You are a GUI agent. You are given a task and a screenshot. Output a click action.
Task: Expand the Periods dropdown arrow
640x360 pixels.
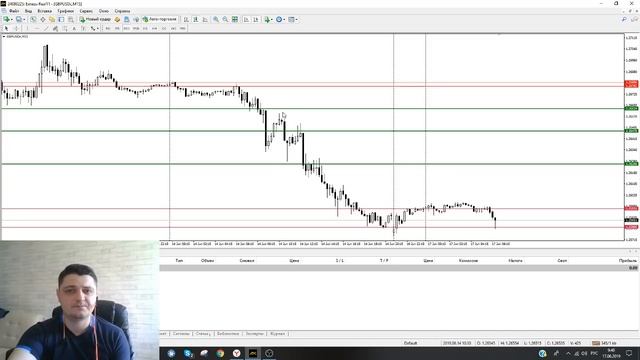coord(284,19)
